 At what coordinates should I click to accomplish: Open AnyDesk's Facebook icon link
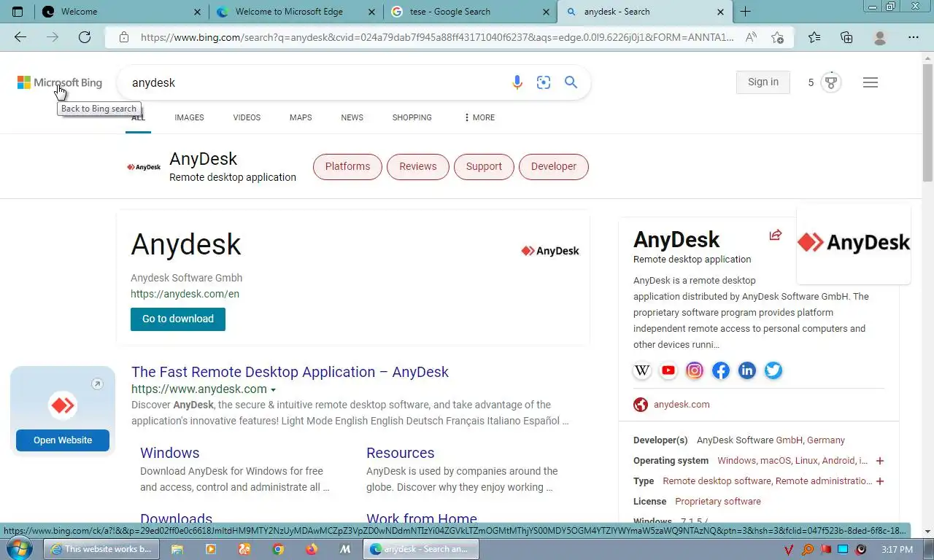[x=721, y=370]
